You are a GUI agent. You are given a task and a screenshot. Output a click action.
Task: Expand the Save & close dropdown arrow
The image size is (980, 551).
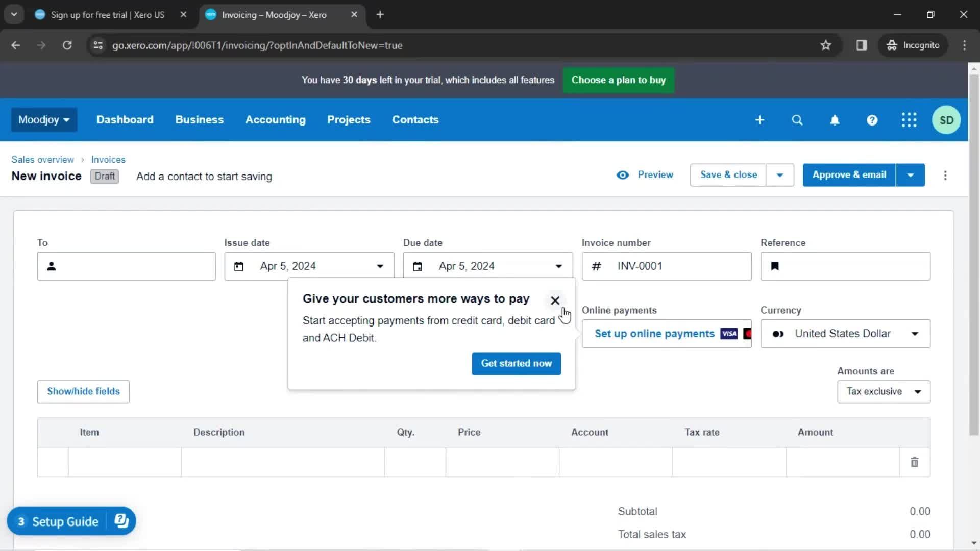coord(780,175)
